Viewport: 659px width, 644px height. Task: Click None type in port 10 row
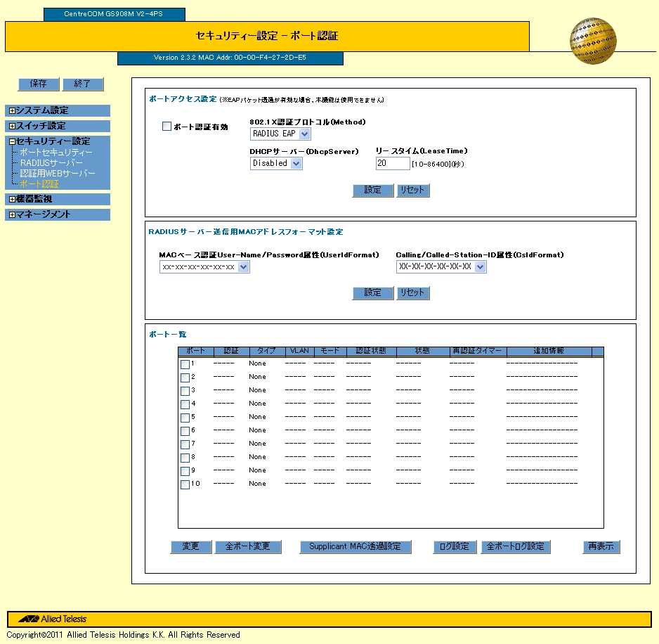(257, 484)
